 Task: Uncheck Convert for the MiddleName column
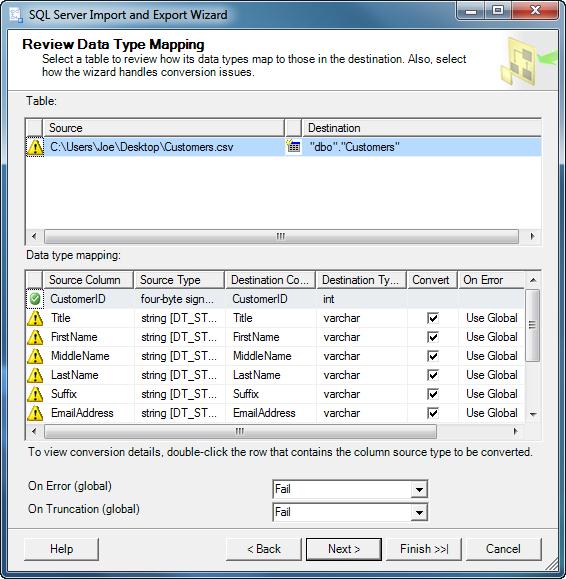(433, 356)
